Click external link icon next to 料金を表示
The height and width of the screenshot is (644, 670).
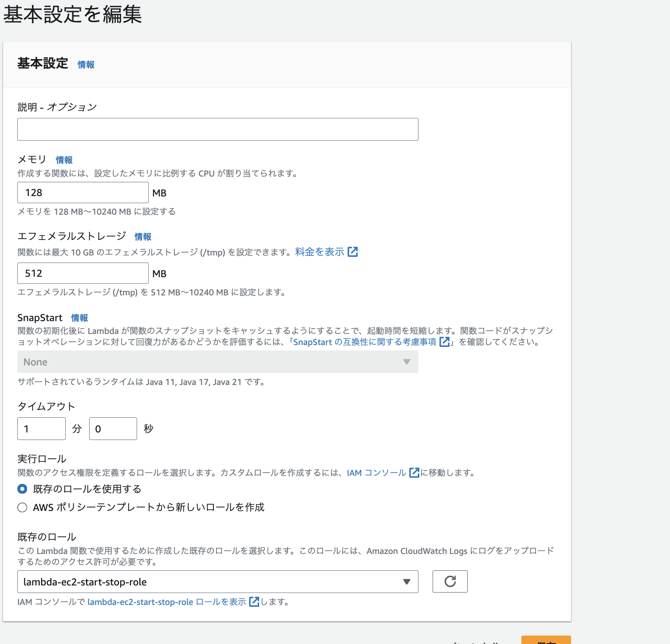(x=353, y=252)
